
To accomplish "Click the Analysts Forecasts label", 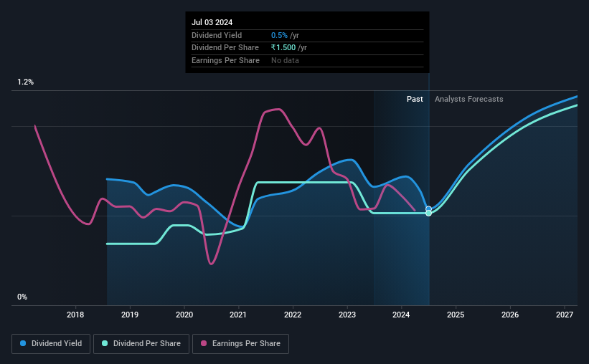I will 468,99.
